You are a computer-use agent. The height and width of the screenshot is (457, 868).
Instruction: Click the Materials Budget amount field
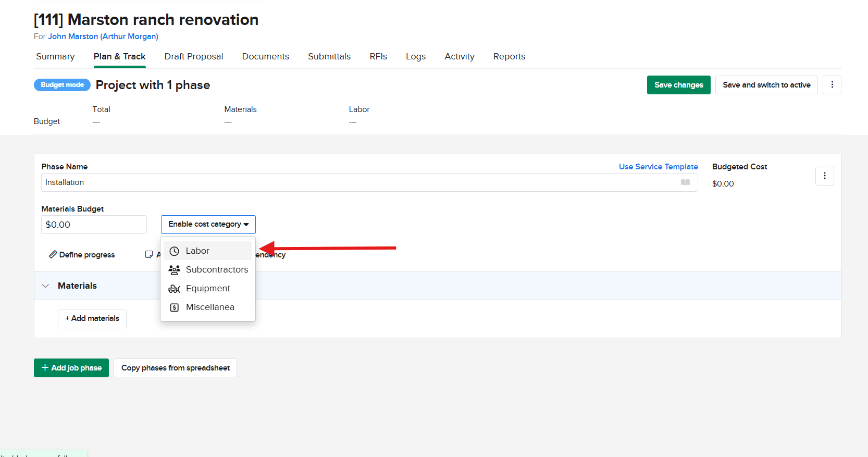click(94, 225)
